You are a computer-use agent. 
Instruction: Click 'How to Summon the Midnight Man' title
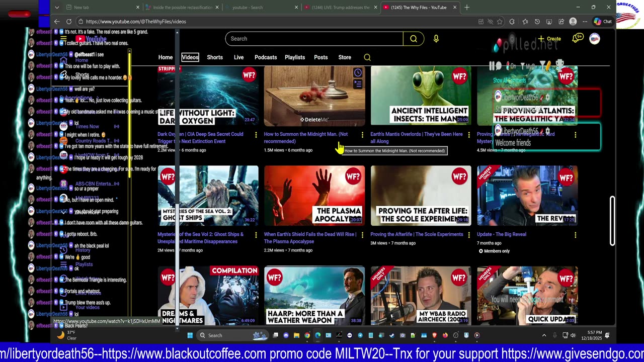point(306,138)
